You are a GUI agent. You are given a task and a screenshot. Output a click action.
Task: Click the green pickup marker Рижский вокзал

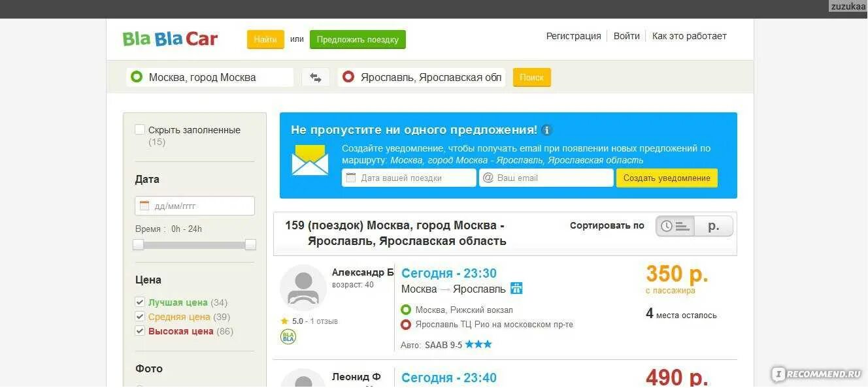pyautogui.click(x=406, y=310)
